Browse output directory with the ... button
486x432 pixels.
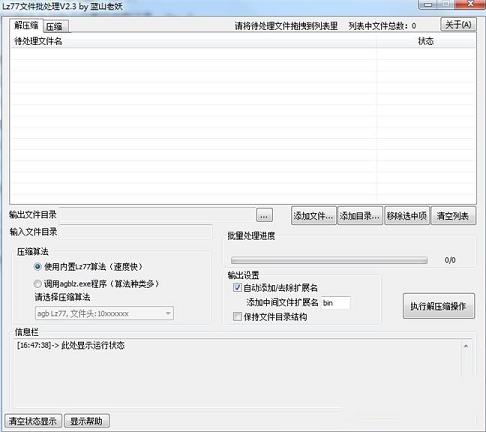pos(264,215)
